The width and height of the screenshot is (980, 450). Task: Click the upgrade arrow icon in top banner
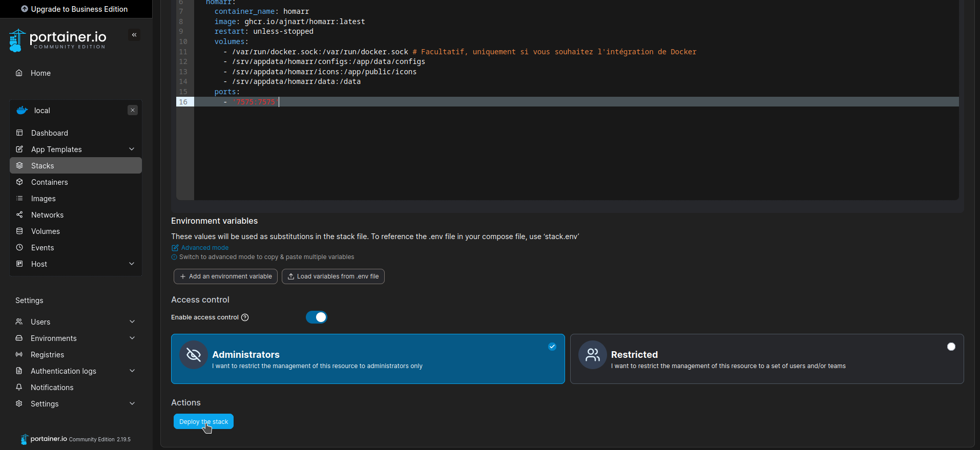[x=25, y=9]
